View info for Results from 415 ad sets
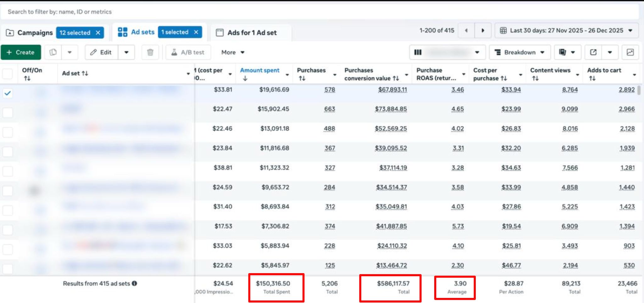 click(x=135, y=283)
